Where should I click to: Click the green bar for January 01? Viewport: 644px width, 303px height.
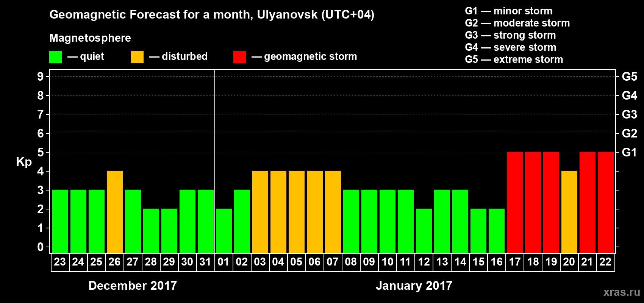[x=224, y=231]
